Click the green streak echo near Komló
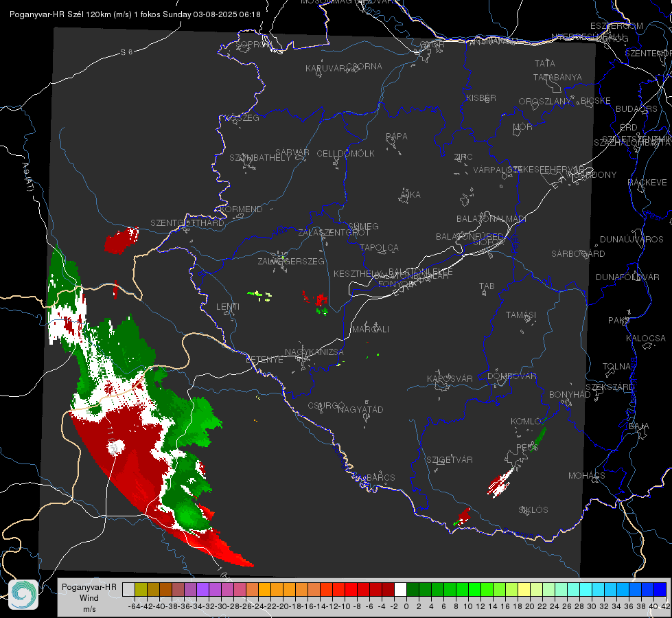 coord(538,439)
